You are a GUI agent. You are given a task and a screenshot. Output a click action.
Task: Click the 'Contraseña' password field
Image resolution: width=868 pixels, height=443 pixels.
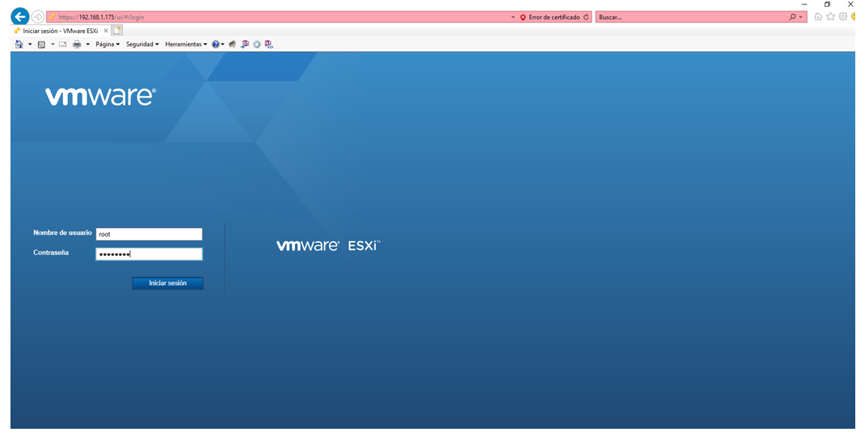point(149,254)
